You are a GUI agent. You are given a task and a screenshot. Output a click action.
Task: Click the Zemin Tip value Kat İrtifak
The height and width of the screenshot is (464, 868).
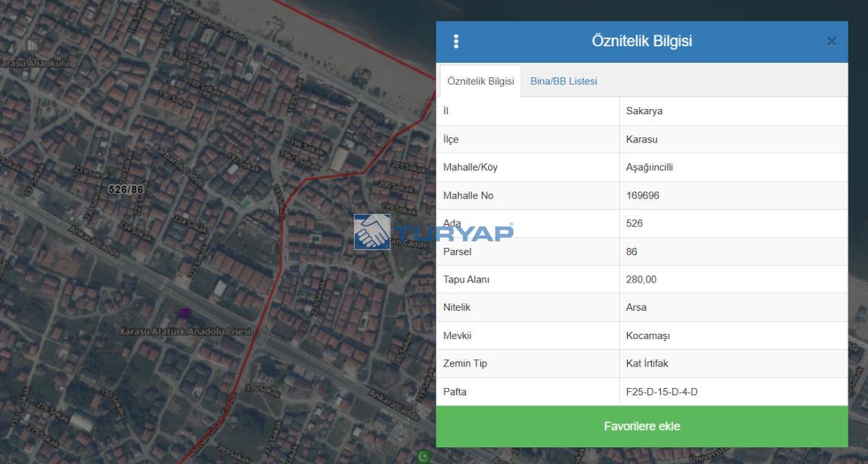pos(647,364)
